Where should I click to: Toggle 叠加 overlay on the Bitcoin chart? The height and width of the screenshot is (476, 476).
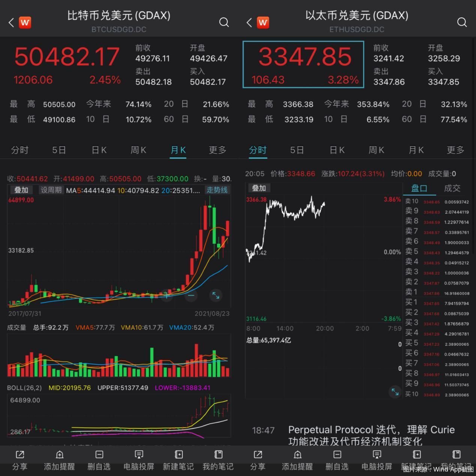pos(21,190)
